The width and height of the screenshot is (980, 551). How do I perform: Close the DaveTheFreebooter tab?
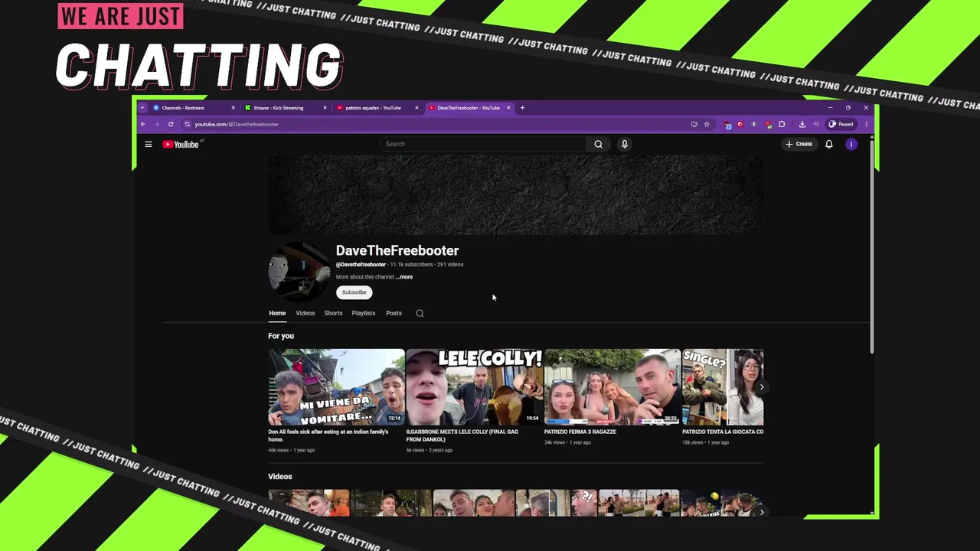pos(508,108)
